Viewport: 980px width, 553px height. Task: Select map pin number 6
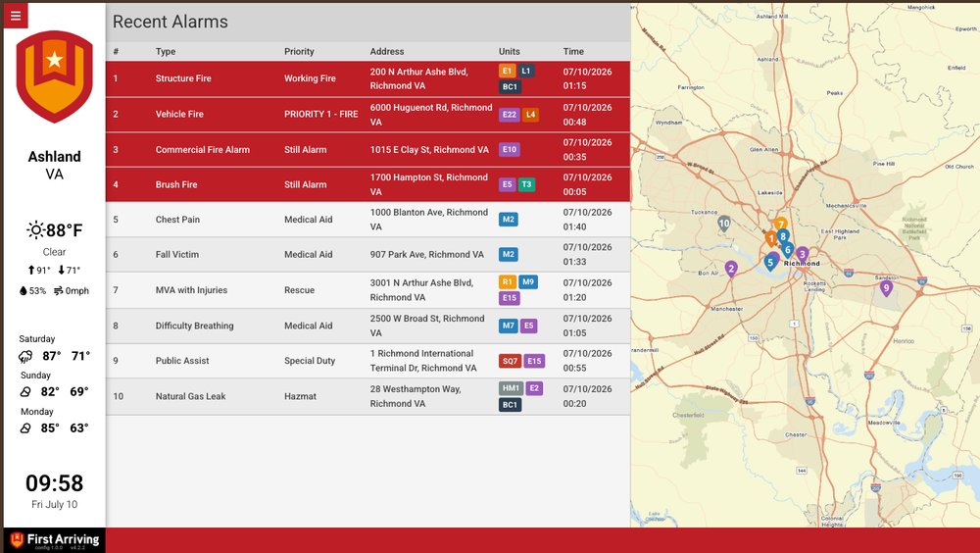pyautogui.click(x=788, y=250)
